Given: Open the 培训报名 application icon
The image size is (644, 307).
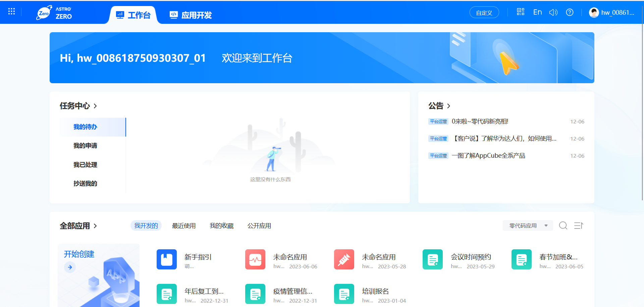Looking at the screenshot, I should tap(344, 294).
